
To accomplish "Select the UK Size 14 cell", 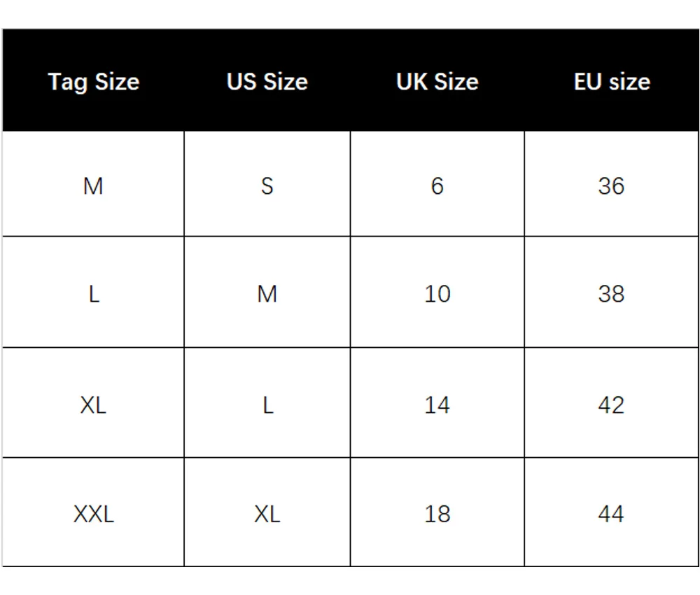I will click(437, 402).
